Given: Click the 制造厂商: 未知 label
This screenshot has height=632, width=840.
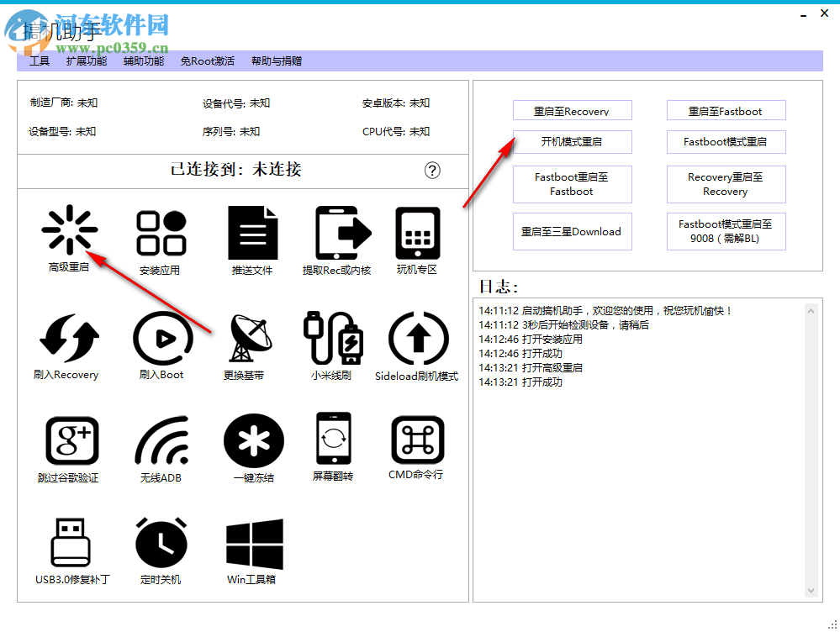Looking at the screenshot, I should point(64,103).
